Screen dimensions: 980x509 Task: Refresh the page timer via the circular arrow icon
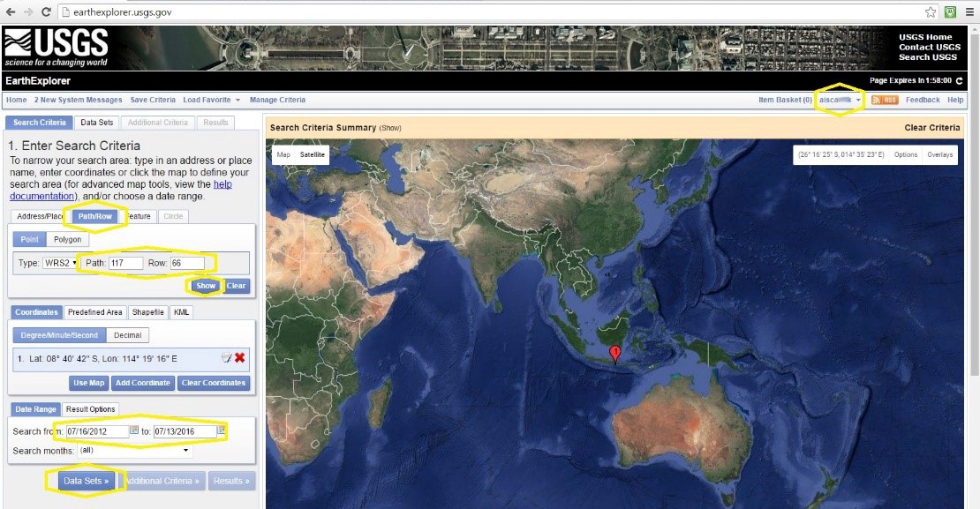pos(958,80)
